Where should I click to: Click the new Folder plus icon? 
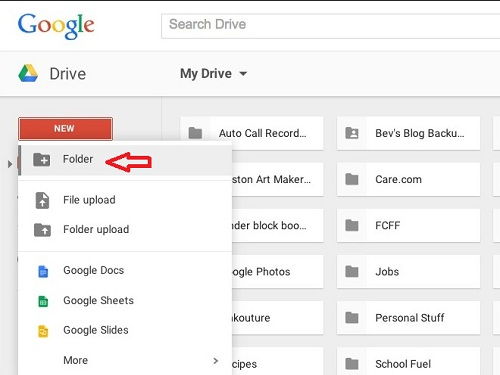point(42,160)
